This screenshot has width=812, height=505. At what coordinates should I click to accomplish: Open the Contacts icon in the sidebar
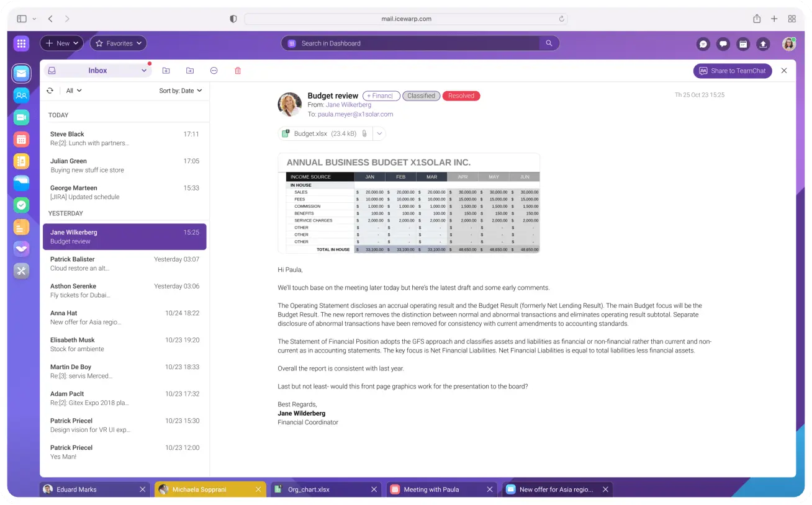click(20, 95)
